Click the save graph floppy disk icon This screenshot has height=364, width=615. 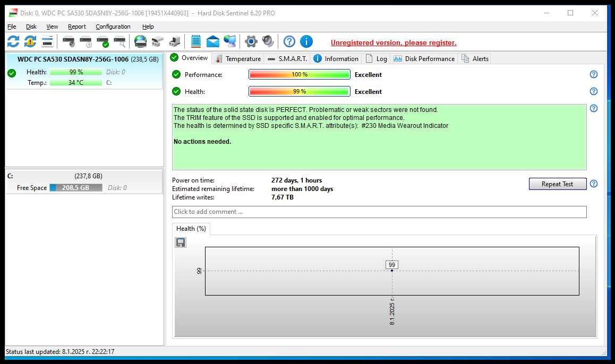click(181, 242)
